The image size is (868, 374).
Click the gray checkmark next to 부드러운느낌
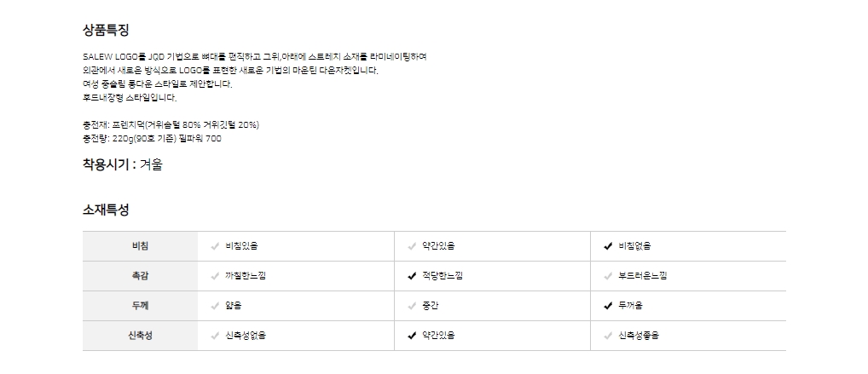[x=608, y=276]
